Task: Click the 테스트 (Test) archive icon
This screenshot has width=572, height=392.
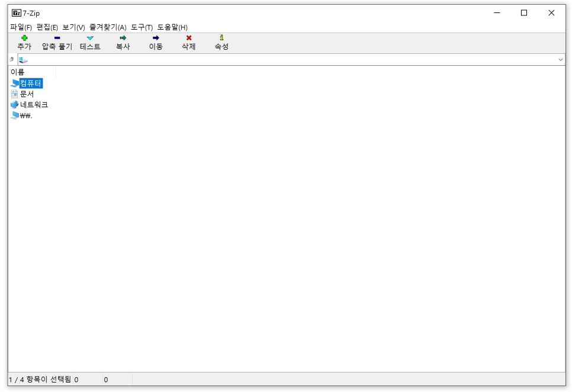Action: pos(90,41)
